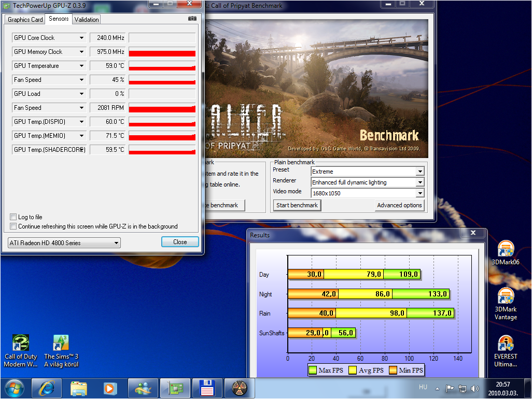Click the STALKER benchmark banner image
The height and width of the screenshot is (399, 532).
coord(317,89)
